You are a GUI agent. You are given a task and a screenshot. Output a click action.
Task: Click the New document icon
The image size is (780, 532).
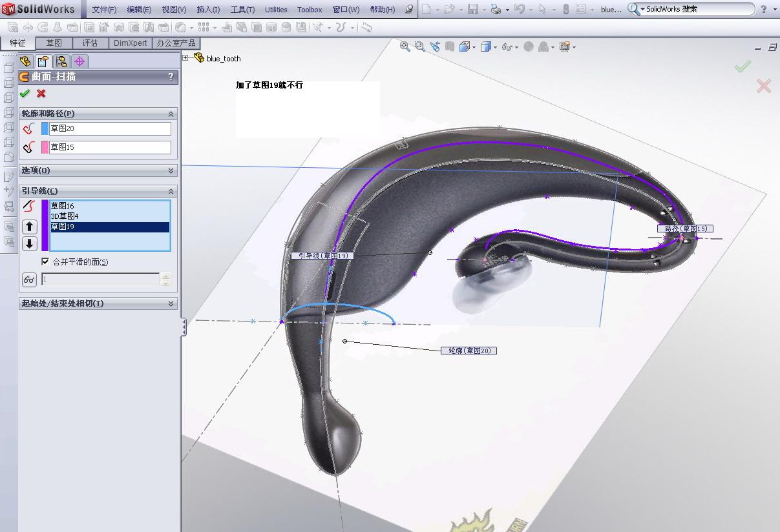(x=427, y=10)
